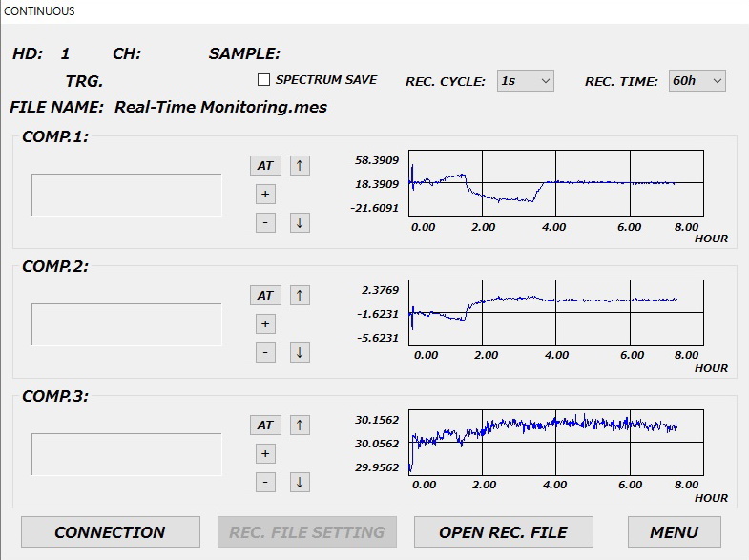The width and height of the screenshot is (749, 560).
Task: Click the down arrow for COMP.3
Action: tap(300, 482)
